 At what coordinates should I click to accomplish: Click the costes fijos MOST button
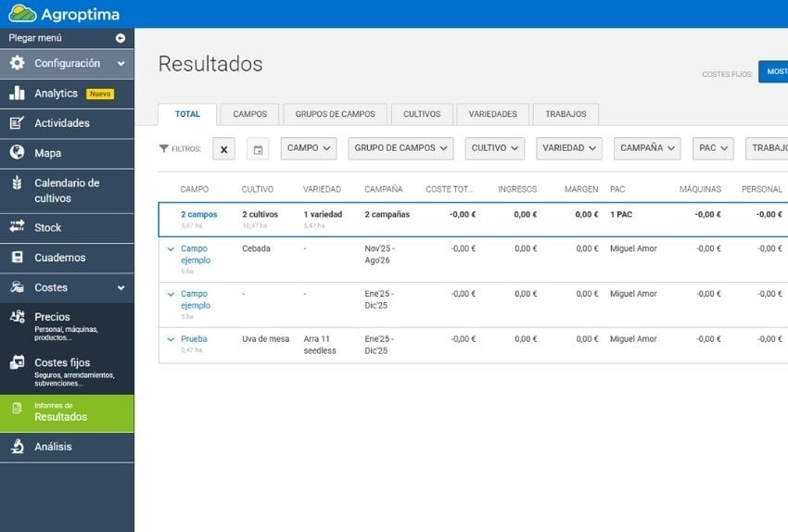[x=773, y=72]
